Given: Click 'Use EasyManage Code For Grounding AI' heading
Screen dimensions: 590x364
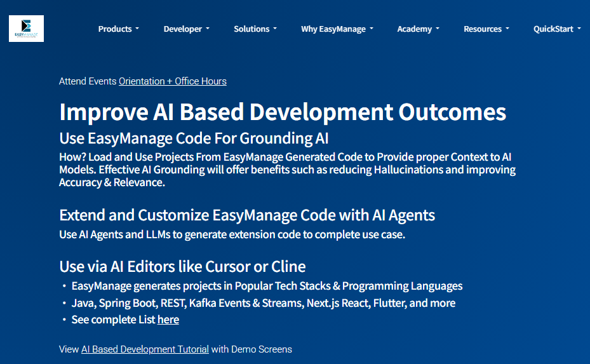Looking at the screenshot, I should point(194,138).
